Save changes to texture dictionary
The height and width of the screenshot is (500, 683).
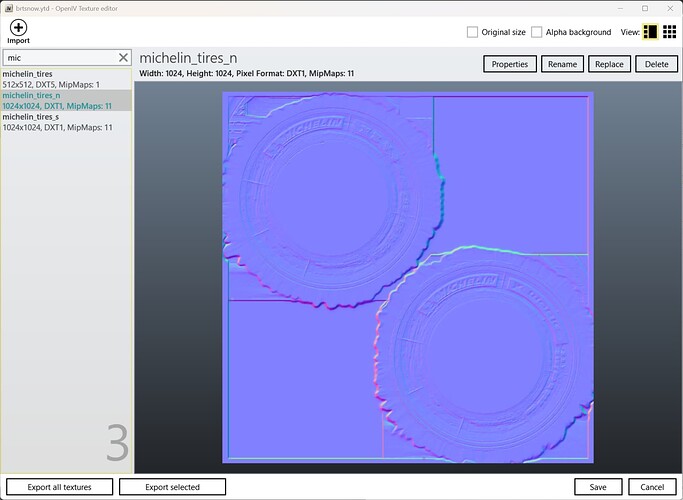(597, 487)
